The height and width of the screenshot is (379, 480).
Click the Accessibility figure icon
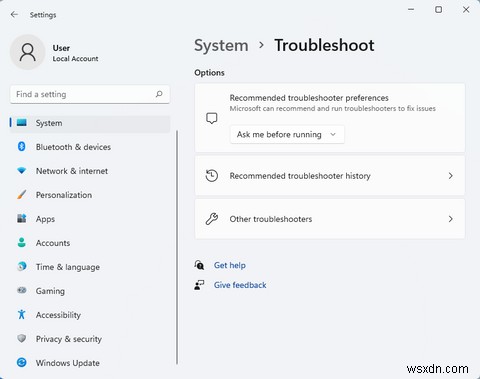[22, 314]
